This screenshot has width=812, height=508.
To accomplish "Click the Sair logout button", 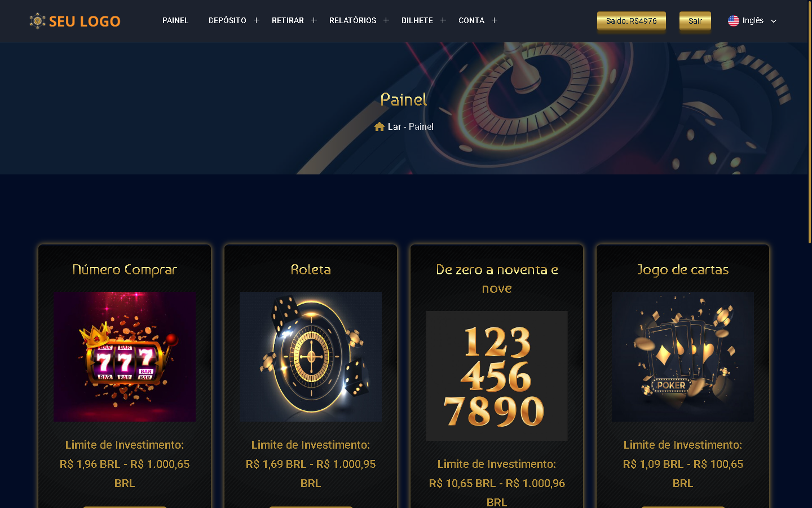I will click(695, 21).
